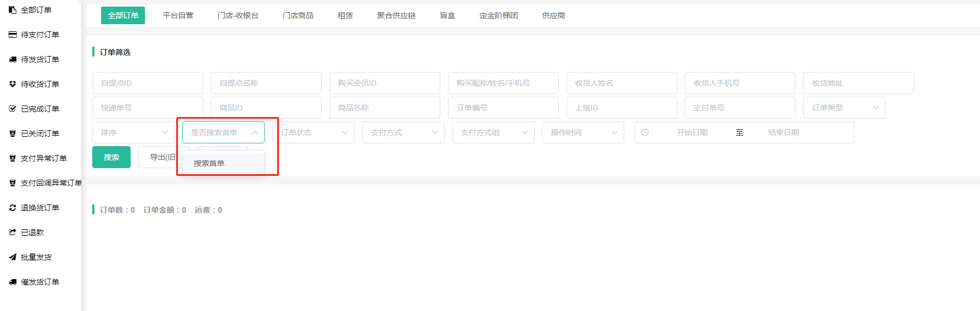Focus the 快递单号 input field
This screenshot has width=980, height=311.
[x=148, y=108]
